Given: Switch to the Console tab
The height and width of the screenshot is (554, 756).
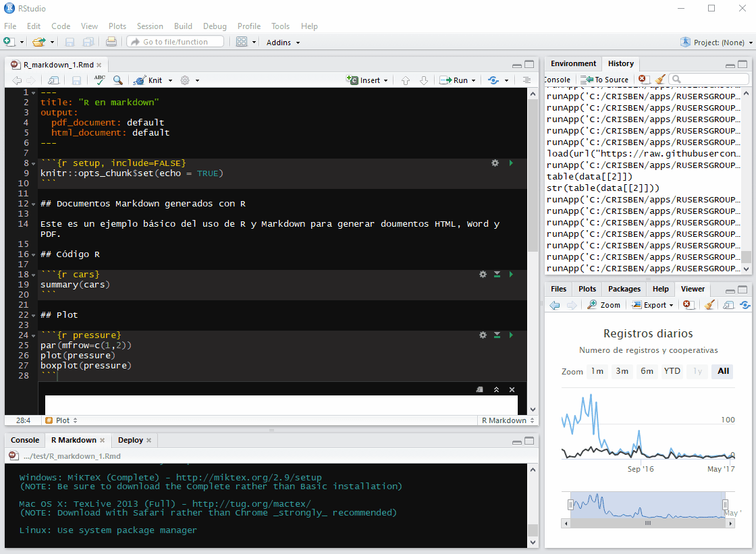Looking at the screenshot, I should (x=24, y=440).
